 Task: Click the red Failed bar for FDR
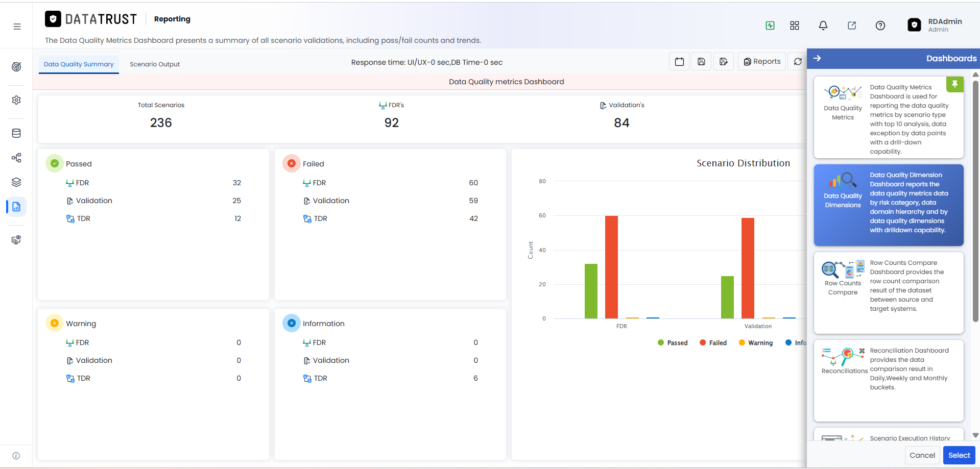point(611,267)
